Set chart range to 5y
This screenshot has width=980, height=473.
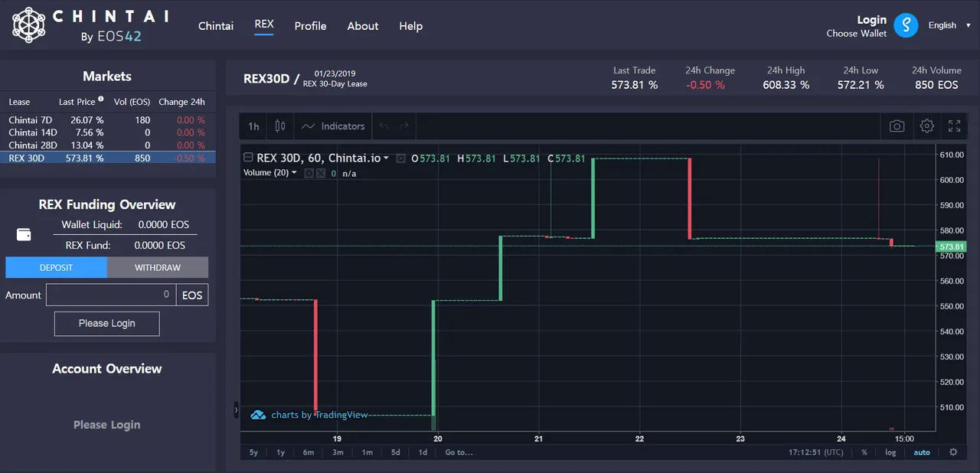[x=253, y=452]
